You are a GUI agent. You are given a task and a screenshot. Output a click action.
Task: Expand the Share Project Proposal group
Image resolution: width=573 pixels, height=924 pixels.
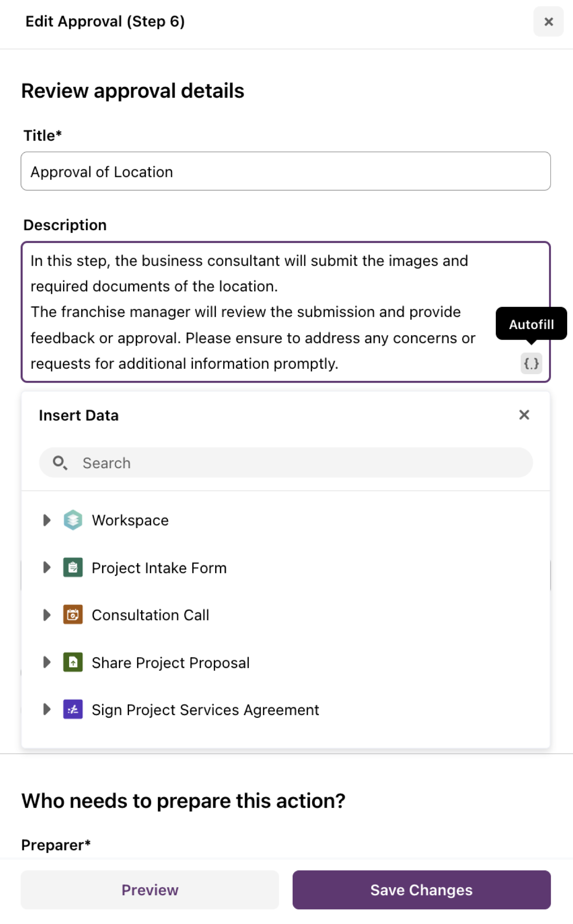[47, 662]
